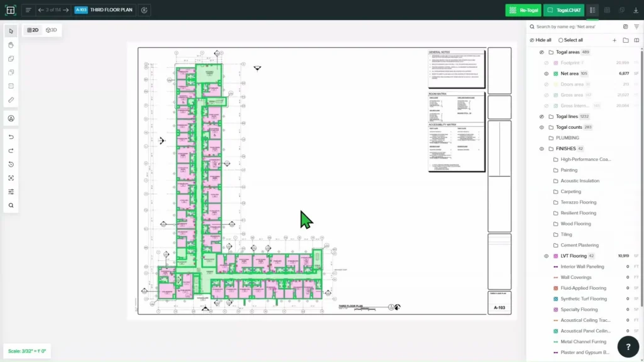Click the book library icon in panel
This screenshot has height=362, width=644.
click(x=636, y=40)
